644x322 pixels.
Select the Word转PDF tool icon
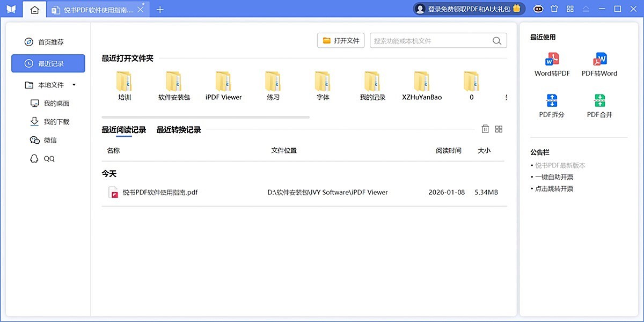point(552,62)
